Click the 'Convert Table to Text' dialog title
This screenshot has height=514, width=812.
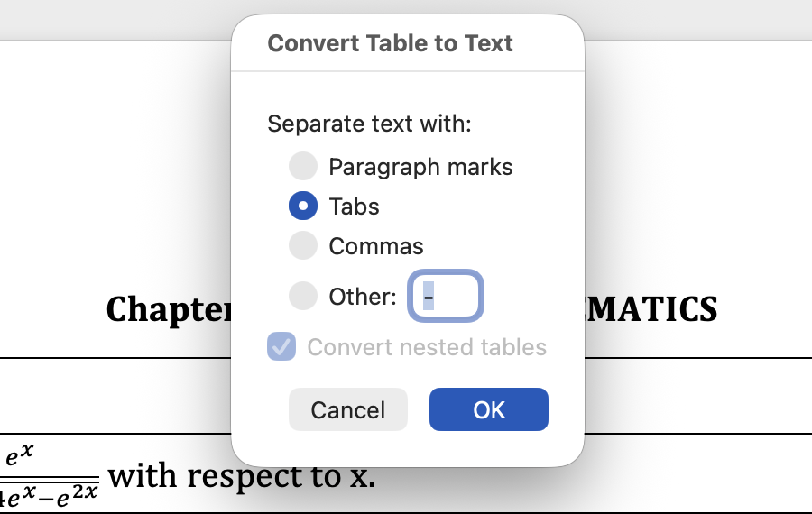[x=391, y=43]
